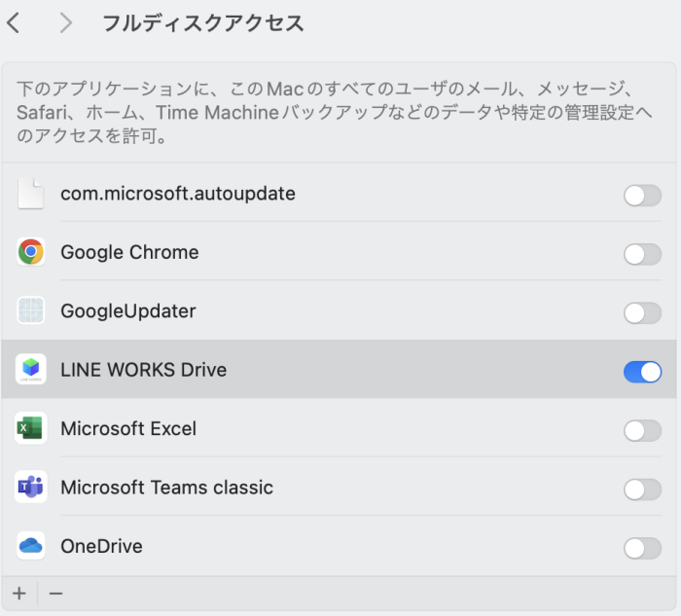Click the OneDrive cloud icon
681x616 pixels.
click(x=30, y=546)
